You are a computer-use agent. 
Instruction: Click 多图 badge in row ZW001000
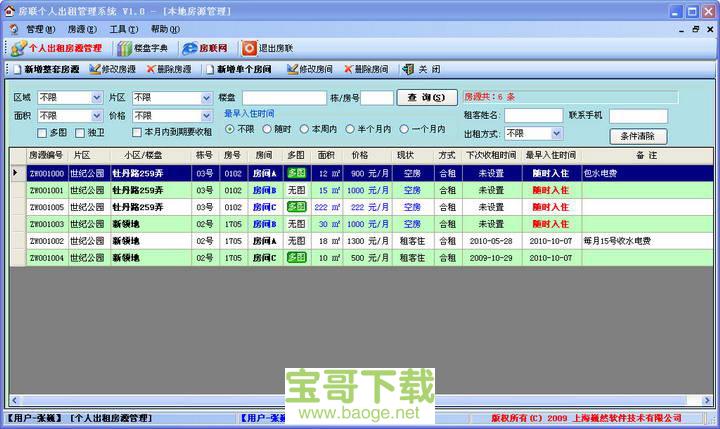click(297, 173)
